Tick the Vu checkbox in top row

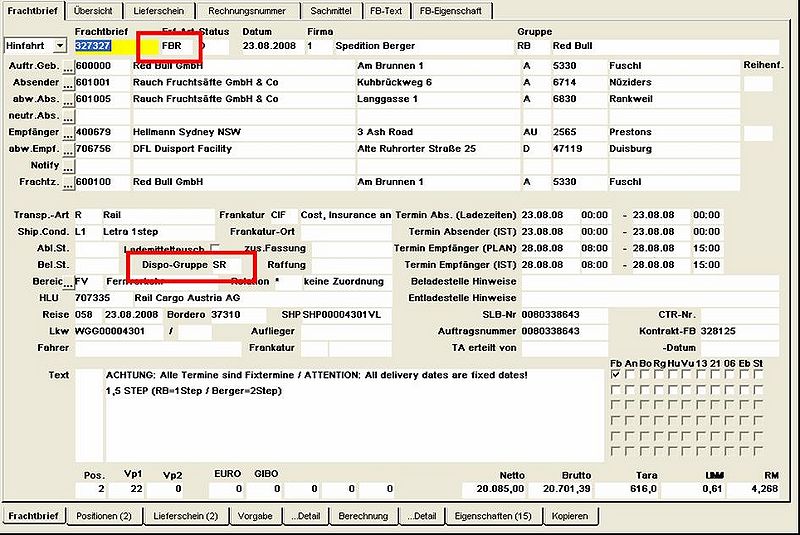pos(687,375)
